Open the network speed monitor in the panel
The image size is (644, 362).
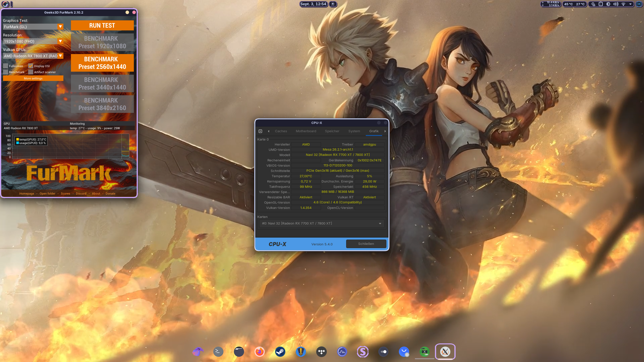[x=551, y=4]
